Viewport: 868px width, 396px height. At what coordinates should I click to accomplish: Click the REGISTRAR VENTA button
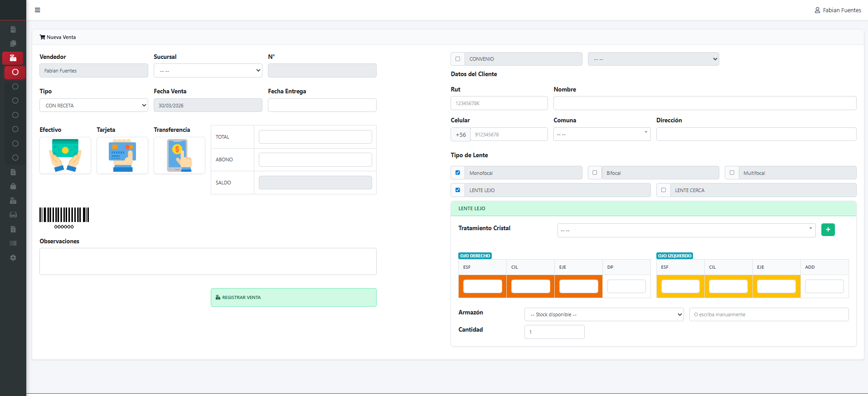click(x=293, y=298)
